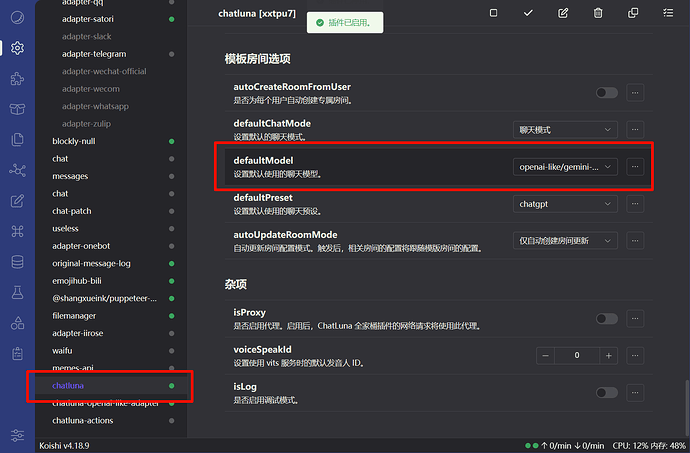Screen dimensions: 690x453
Task: Open the defaultChatMode dropdown
Action: [x=565, y=129]
